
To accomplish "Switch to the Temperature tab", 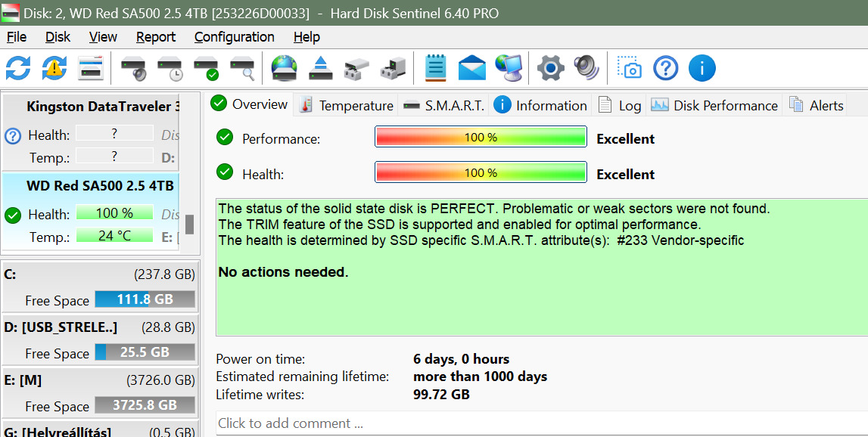I will [x=346, y=105].
